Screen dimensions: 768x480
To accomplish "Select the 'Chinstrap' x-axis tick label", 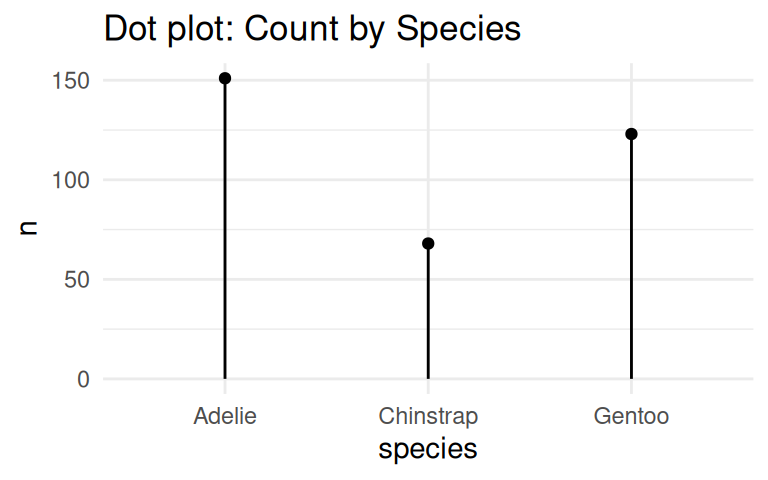I will click(428, 416).
